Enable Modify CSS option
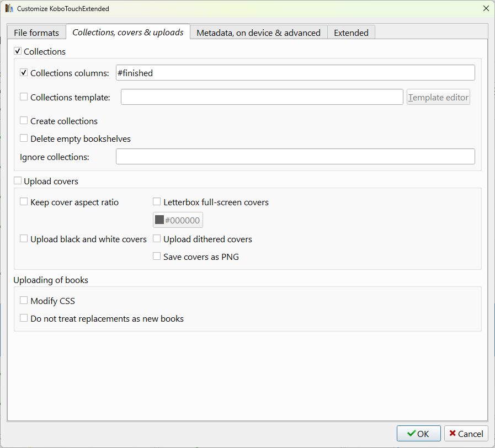The width and height of the screenshot is (495, 448). coord(24,301)
